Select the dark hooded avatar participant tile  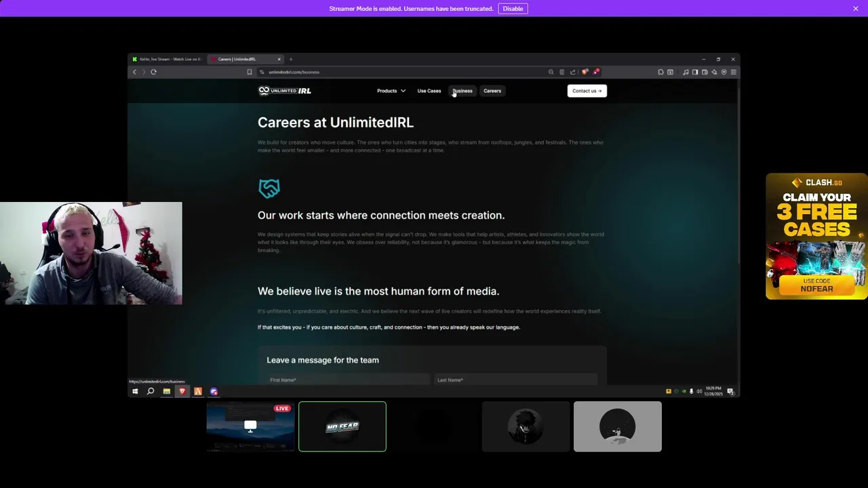pyautogui.click(x=526, y=426)
